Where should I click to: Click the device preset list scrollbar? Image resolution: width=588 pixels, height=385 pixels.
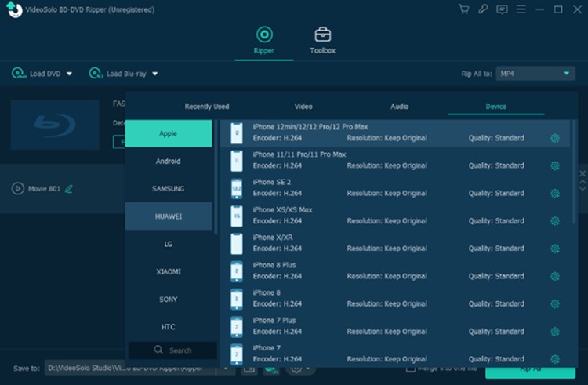tap(573, 172)
